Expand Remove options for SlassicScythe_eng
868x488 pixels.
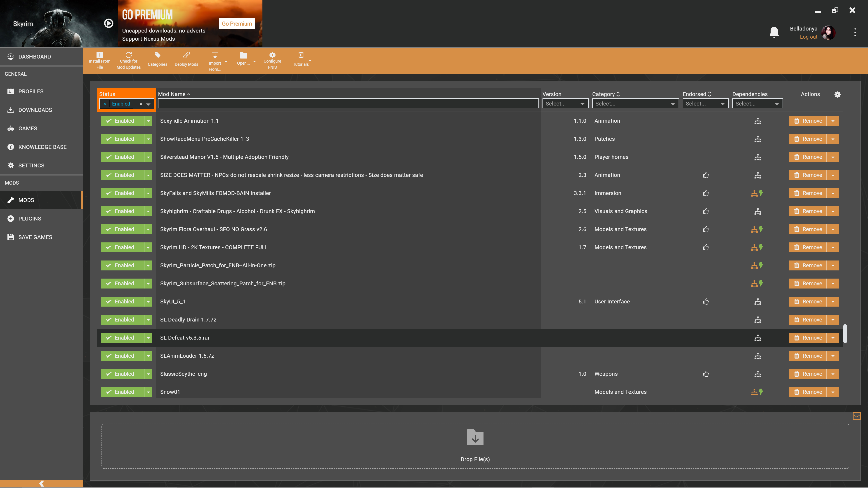point(833,374)
